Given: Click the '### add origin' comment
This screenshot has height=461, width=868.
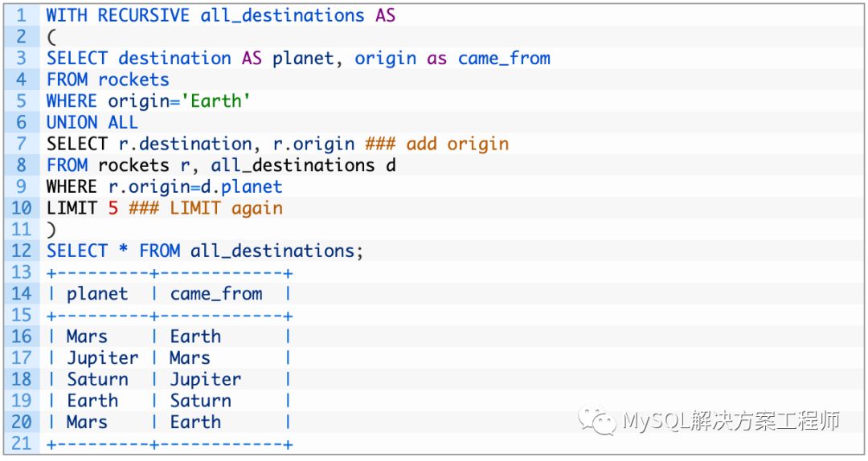Looking at the screenshot, I should click(436, 144).
